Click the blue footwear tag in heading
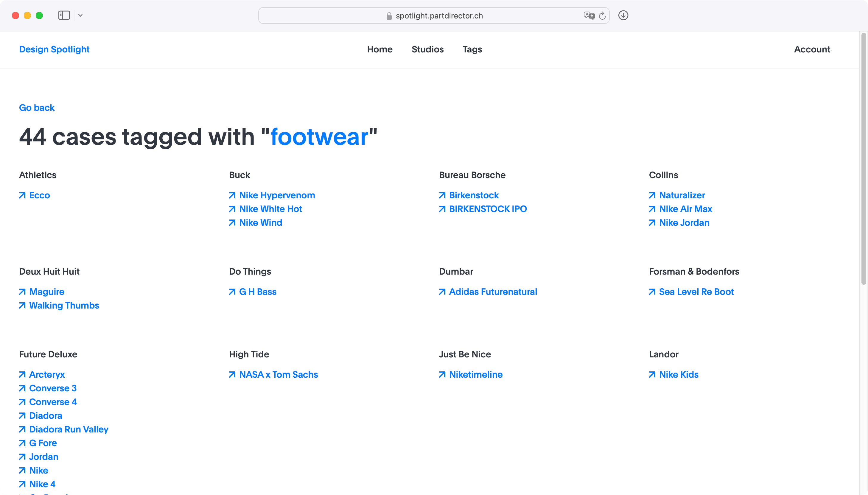868x495 pixels. 319,137
